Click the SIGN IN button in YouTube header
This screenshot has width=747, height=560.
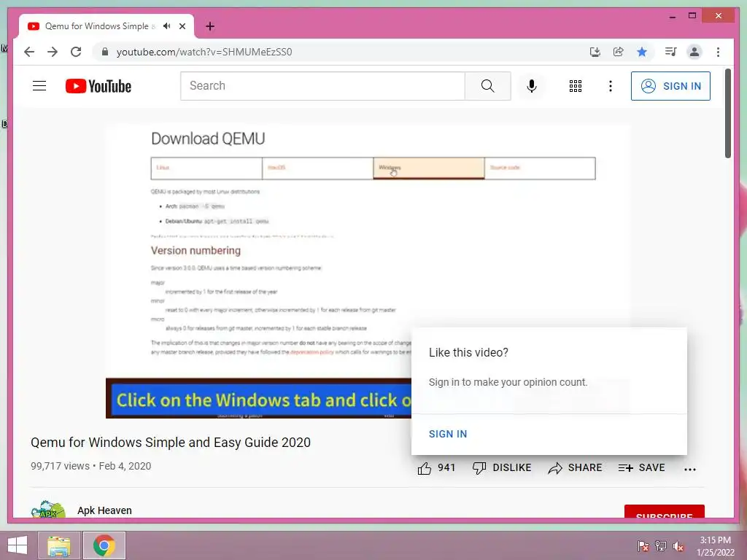(x=670, y=86)
